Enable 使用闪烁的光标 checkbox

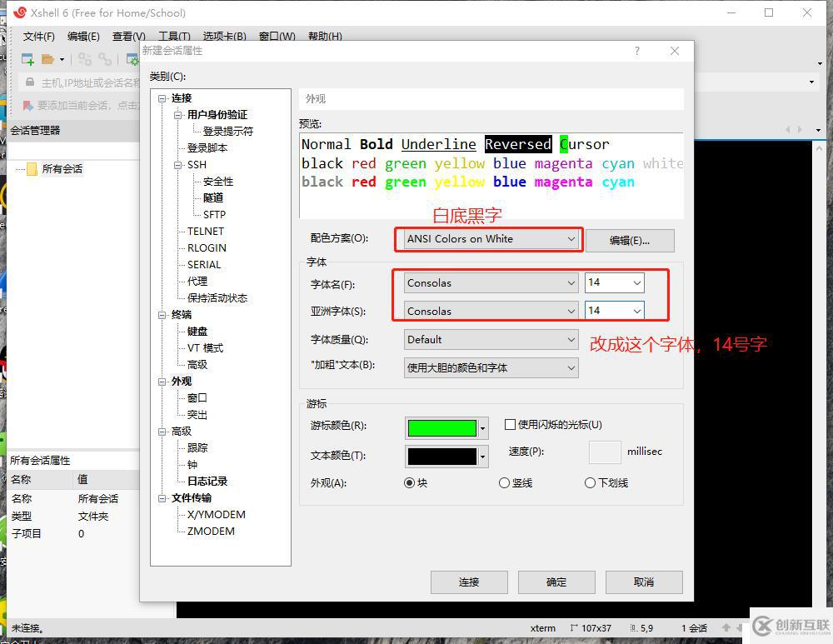pos(510,425)
